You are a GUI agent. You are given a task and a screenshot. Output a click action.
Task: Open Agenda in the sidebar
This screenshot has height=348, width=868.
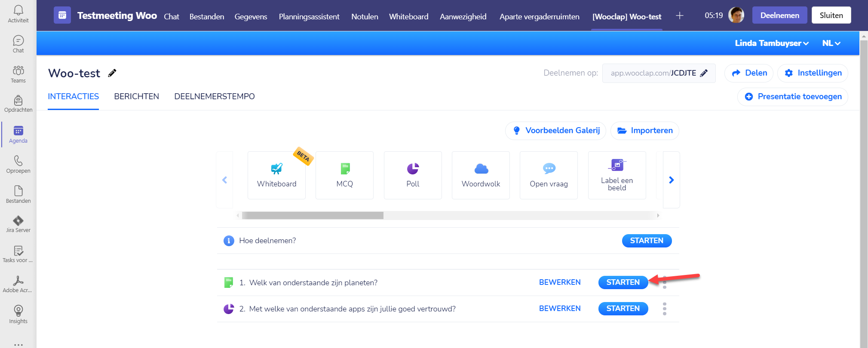coord(18,134)
